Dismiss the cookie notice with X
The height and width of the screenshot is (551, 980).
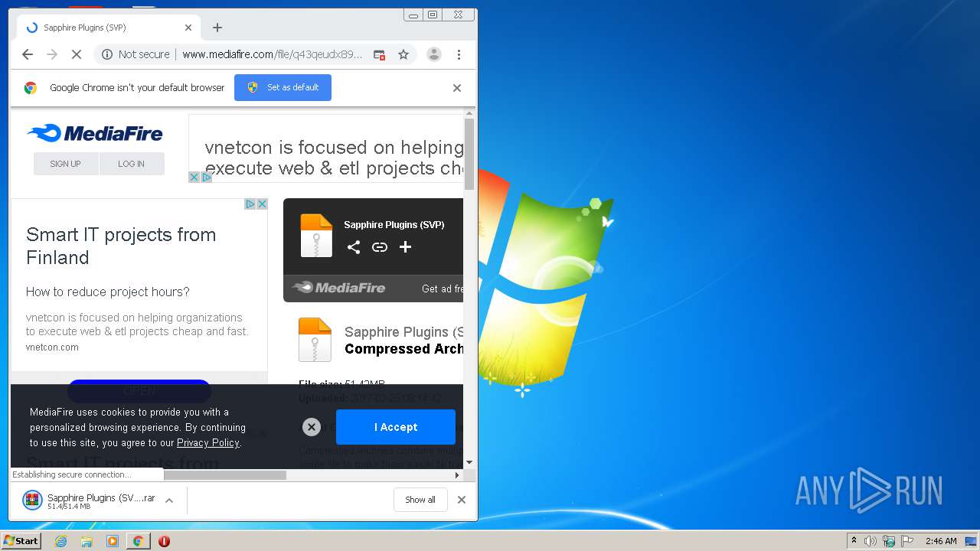click(x=311, y=427)
